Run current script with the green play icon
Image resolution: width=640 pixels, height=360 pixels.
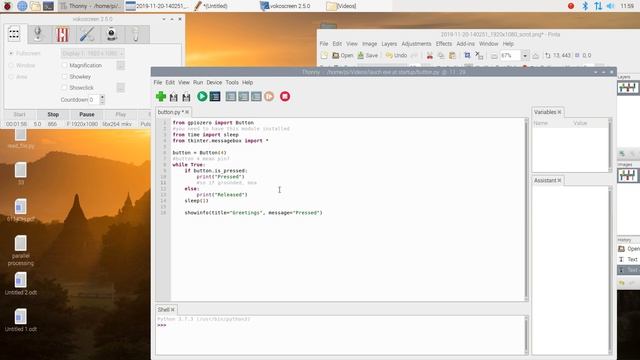pyautogui.click(x=202, y=96)
